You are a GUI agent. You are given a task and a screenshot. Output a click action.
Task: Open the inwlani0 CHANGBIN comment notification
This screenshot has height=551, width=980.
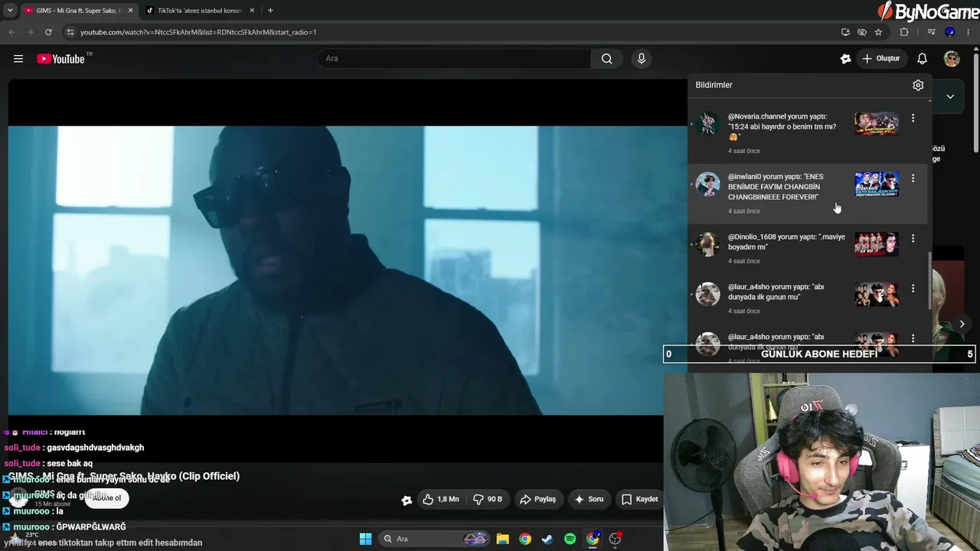(807, 194)
